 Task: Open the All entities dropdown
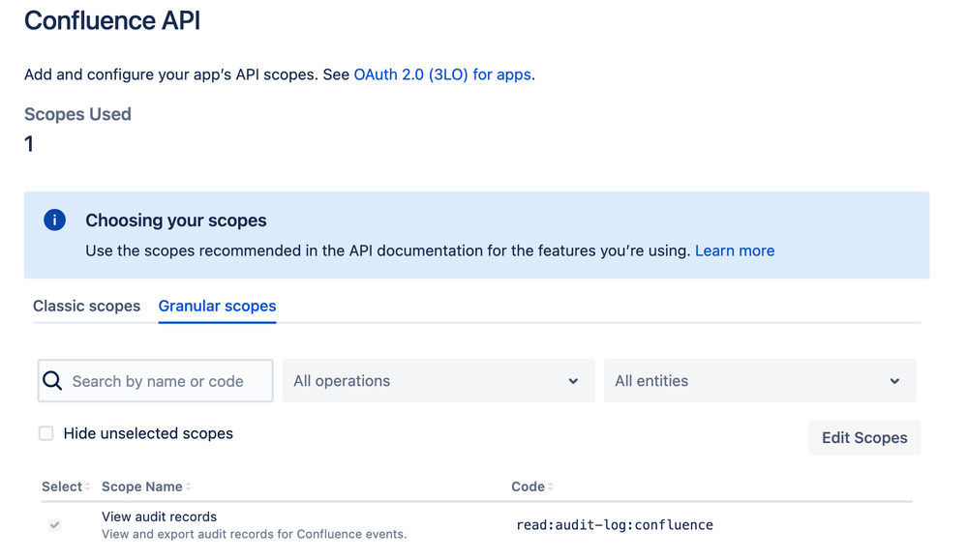(760, 381)
